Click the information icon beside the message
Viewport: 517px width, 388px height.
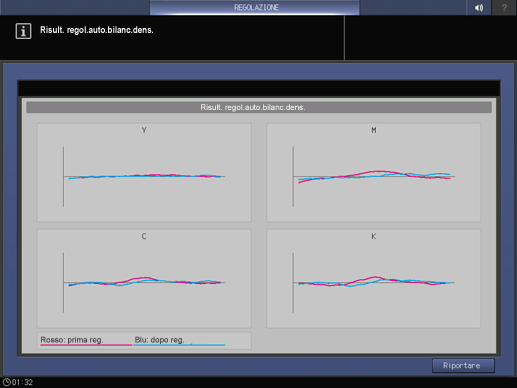pyautogui.click(x=23, y=31)
